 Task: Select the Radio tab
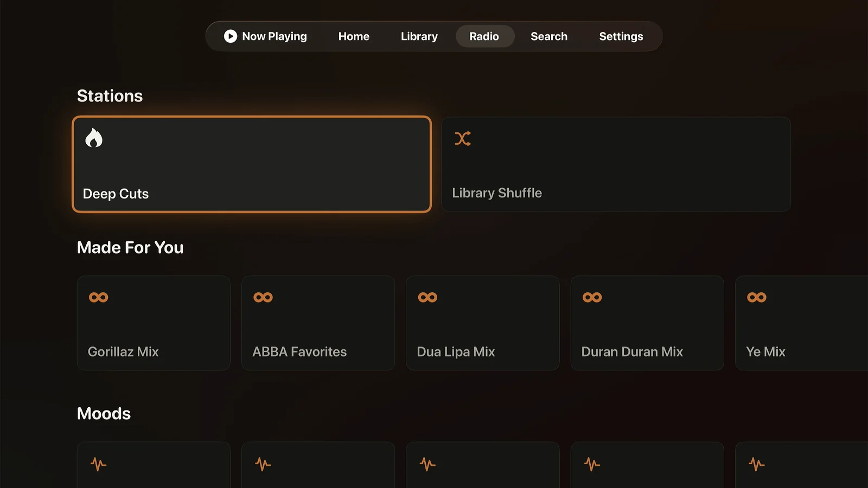click(484, 36)
